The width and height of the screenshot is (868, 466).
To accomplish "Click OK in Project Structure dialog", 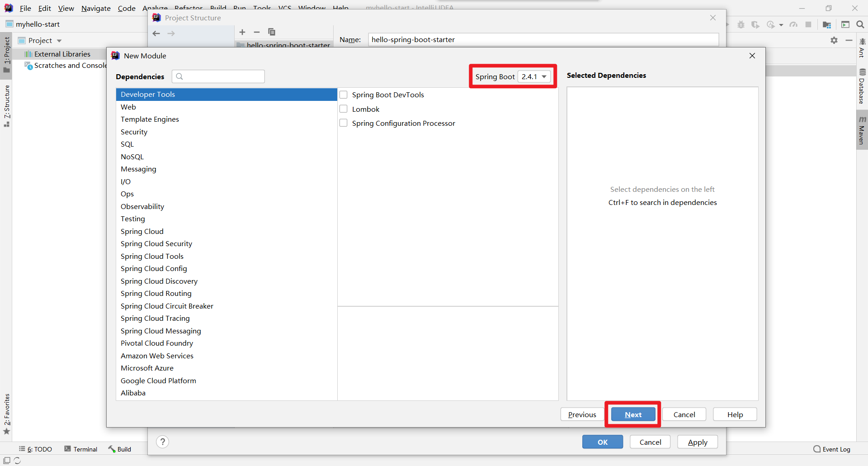I will pos(603,442).
